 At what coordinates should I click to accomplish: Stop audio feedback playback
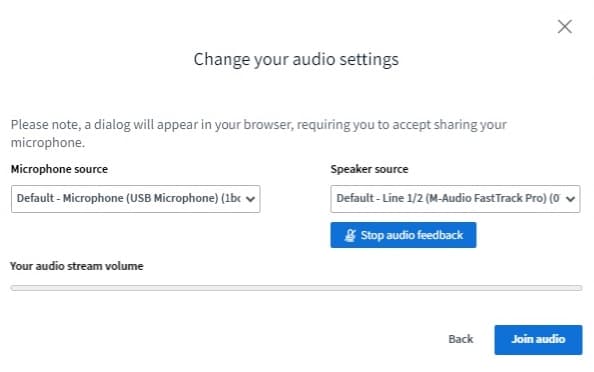pos(403,235)
